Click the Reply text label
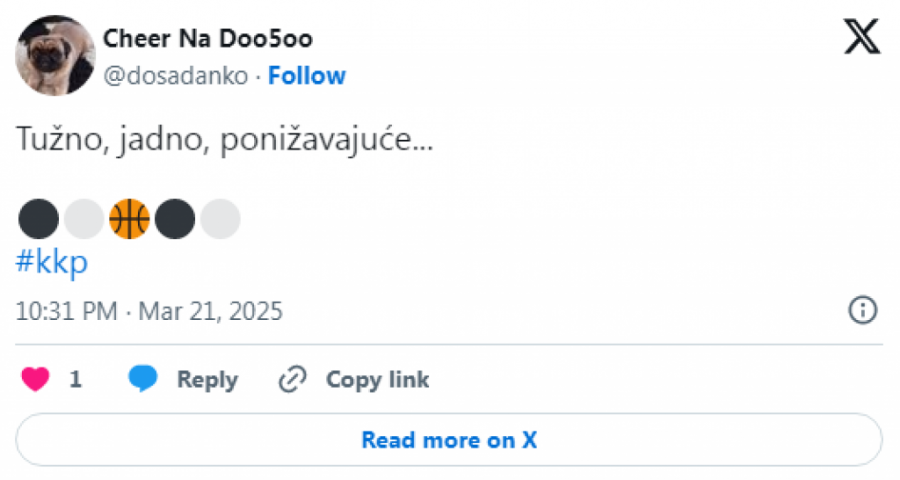 pyautogui.click(x=207, y=380)
